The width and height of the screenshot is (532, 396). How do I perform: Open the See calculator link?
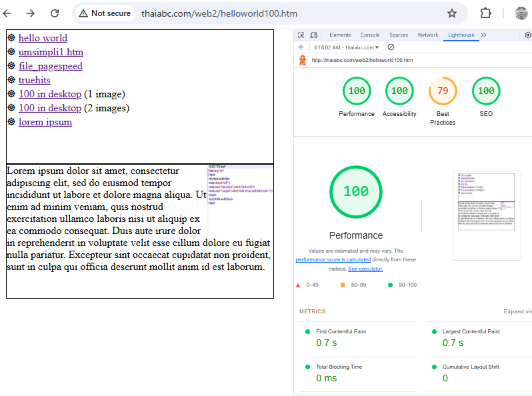365,269
